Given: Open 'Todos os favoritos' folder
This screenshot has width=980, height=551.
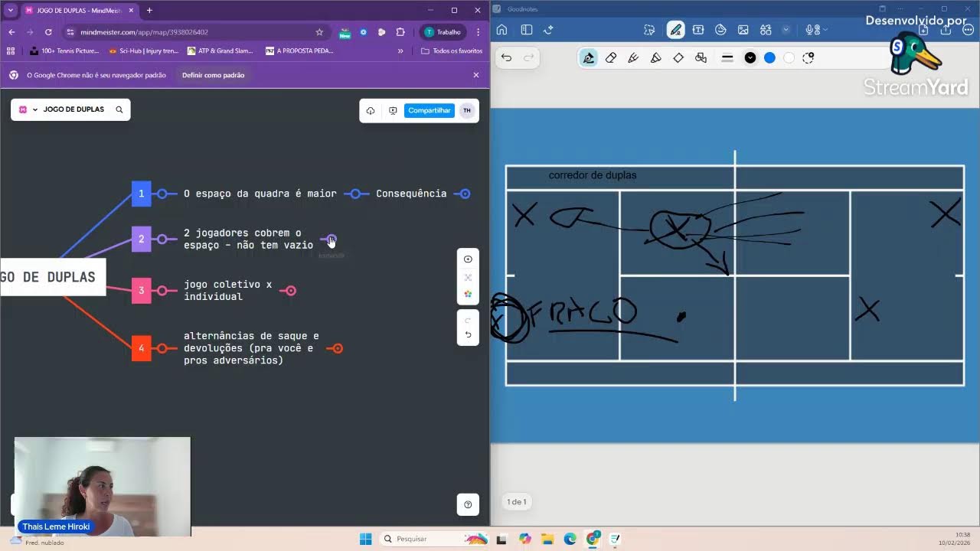Looking at the screenshot, I should click(x=452, y=51).
